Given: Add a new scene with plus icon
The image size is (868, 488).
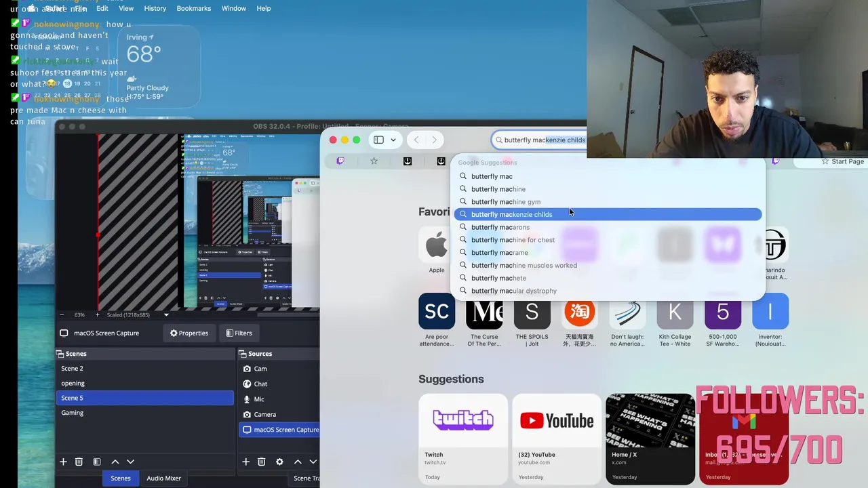Looking at the screenshot, I should pos(63,462).
